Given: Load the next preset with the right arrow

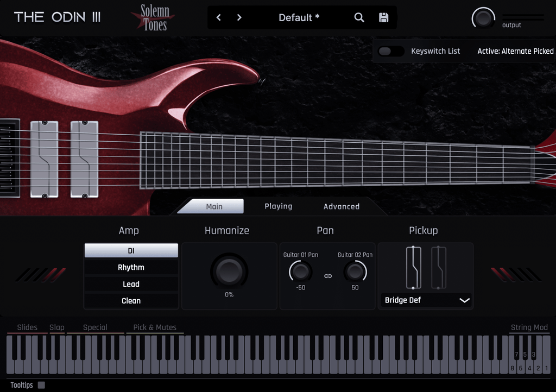Looking at the screenshot, I should [x=239, y=17].
